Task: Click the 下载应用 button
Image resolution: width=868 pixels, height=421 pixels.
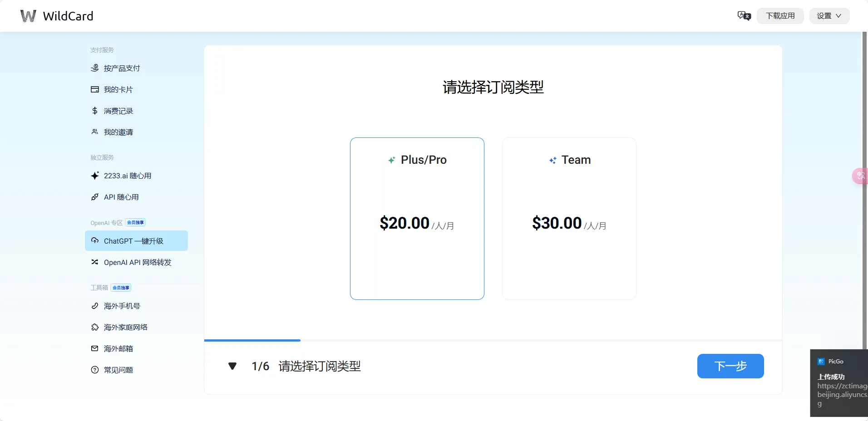Action: (x=780, y=16)
